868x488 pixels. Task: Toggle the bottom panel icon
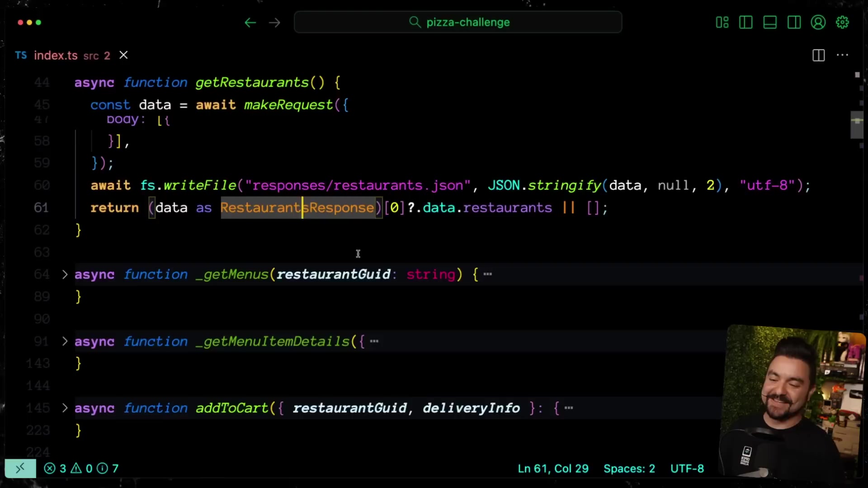click(770, 22)
